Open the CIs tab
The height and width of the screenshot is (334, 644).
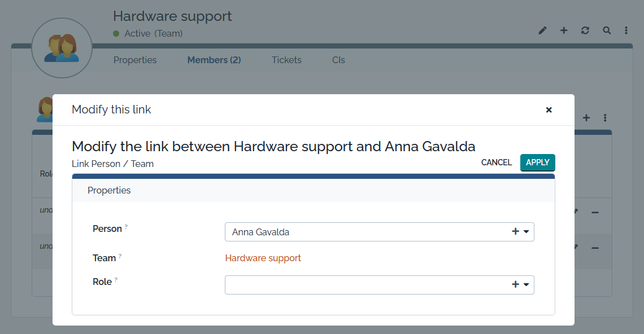338,60
